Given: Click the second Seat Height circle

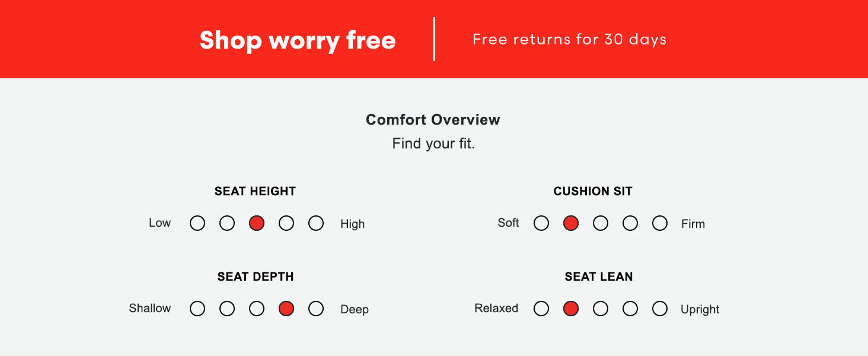Looking at the screenshot, I should tap(227, 223).
